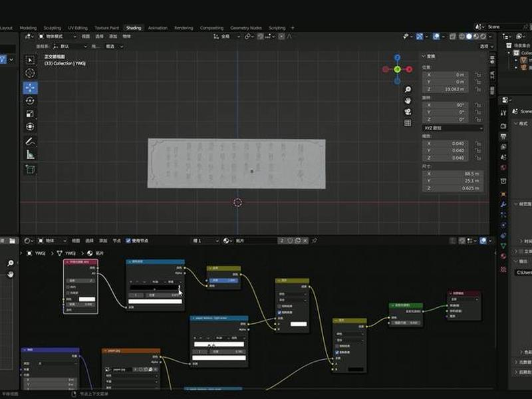Switch to the Modeling workspace tab

28,28
